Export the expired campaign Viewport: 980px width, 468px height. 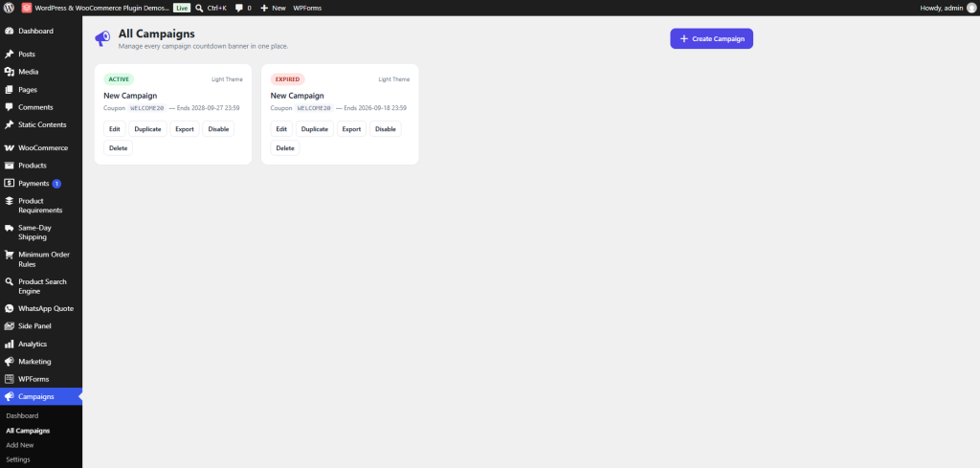[x=351, y=129]
